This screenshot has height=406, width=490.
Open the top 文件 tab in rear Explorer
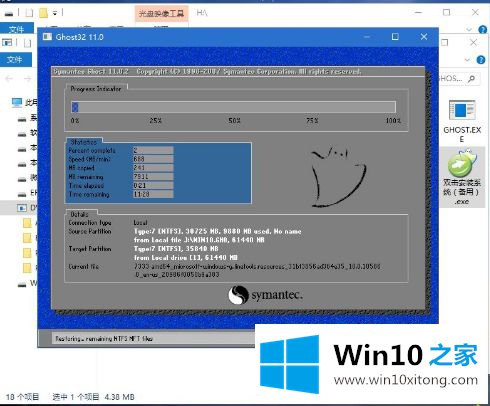point(17,29)
